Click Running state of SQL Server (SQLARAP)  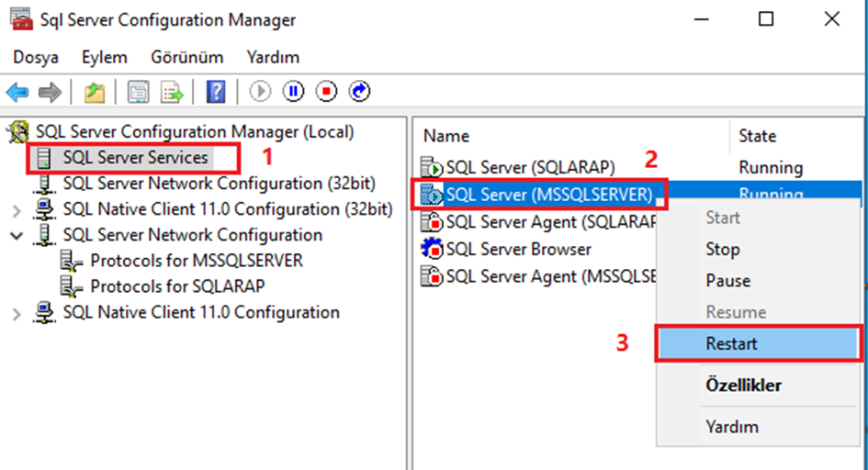pos(771,168)
